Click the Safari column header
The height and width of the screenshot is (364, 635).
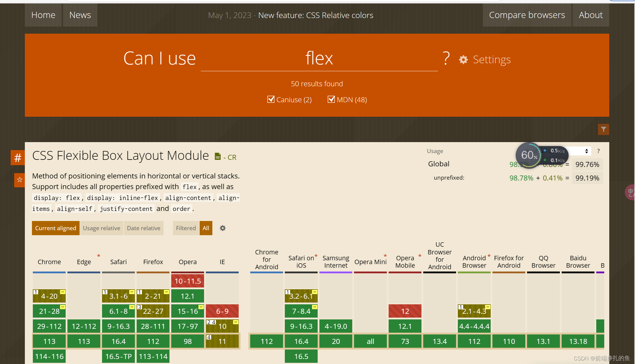tap(118, 262)
